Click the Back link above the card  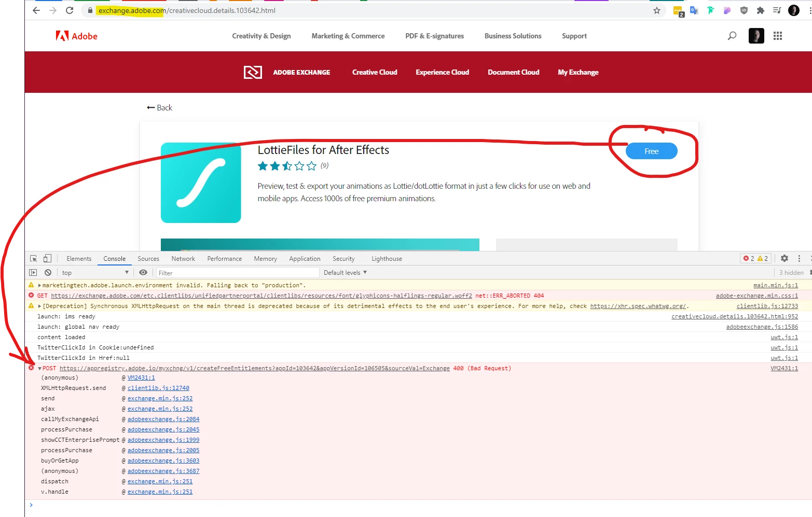click(159, 107)
